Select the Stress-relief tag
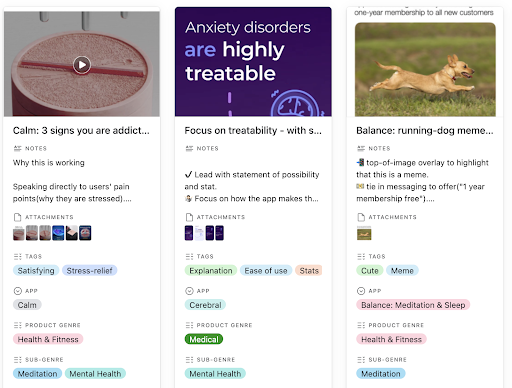This screenshot has width=512, height=388. (89, 271)
